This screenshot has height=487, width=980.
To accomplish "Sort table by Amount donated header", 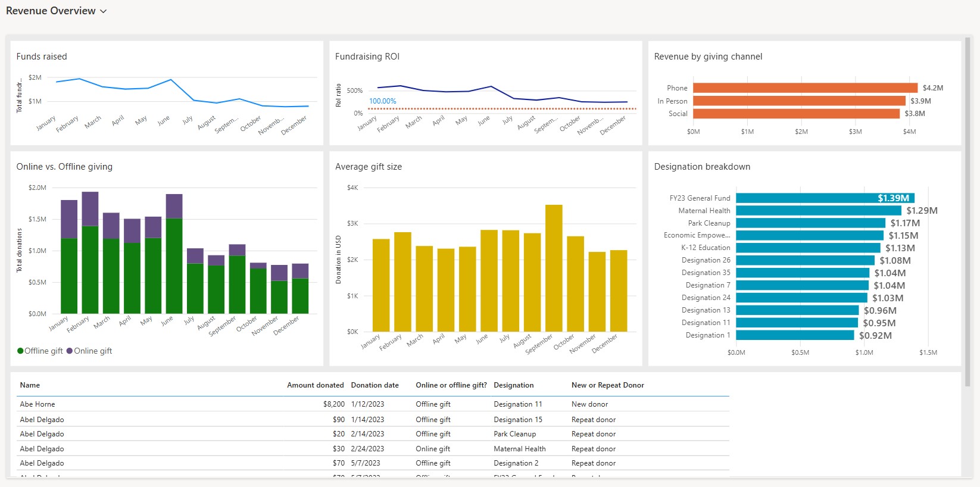I will (x=315, y=385).
